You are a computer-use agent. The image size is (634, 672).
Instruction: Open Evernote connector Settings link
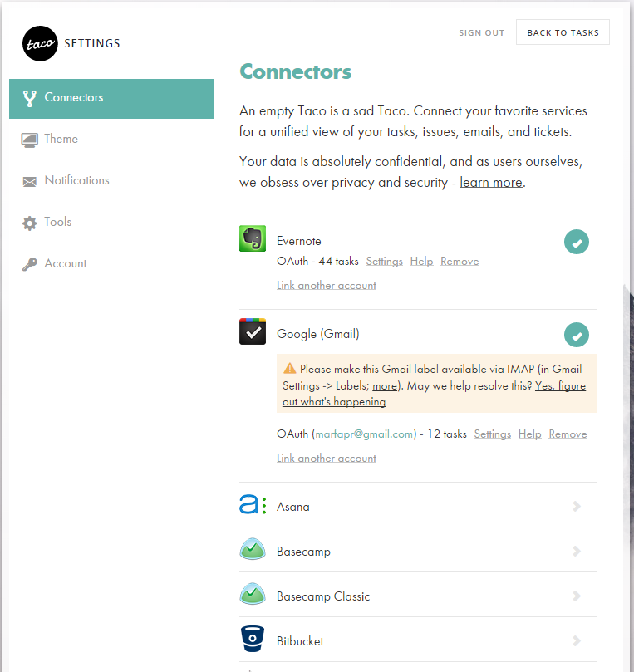coord(384,262)
